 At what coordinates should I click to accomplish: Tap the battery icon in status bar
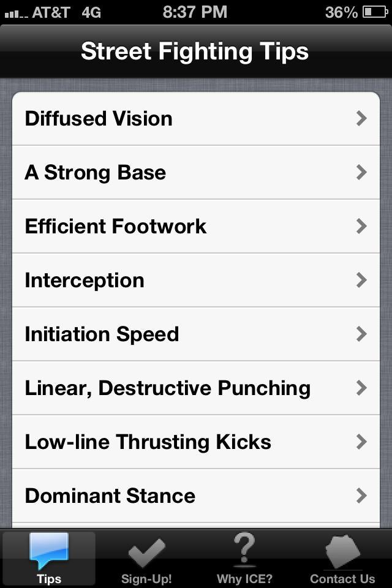click(x=375, y=12)
